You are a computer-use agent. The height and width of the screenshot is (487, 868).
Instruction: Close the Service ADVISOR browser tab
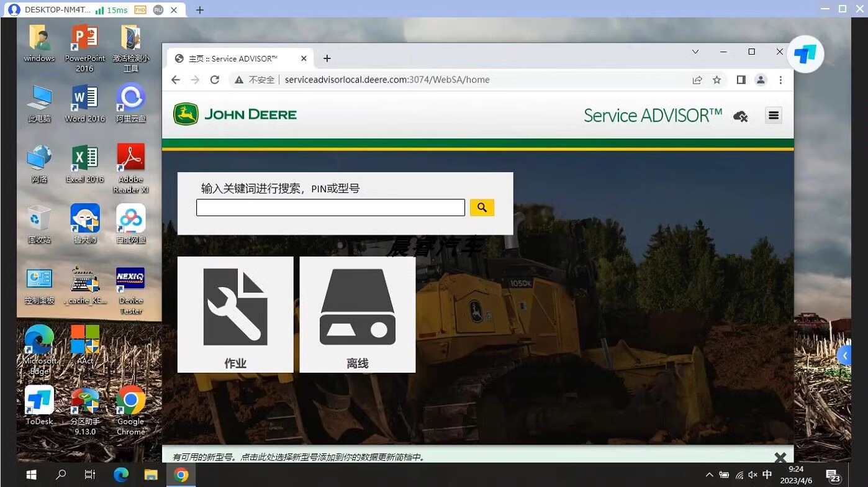click(x=304, y=58)
